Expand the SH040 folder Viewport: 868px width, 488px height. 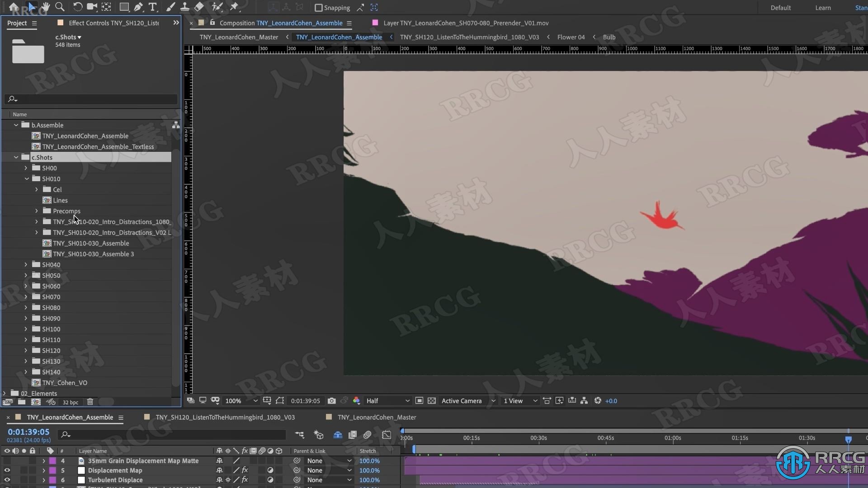26,265
